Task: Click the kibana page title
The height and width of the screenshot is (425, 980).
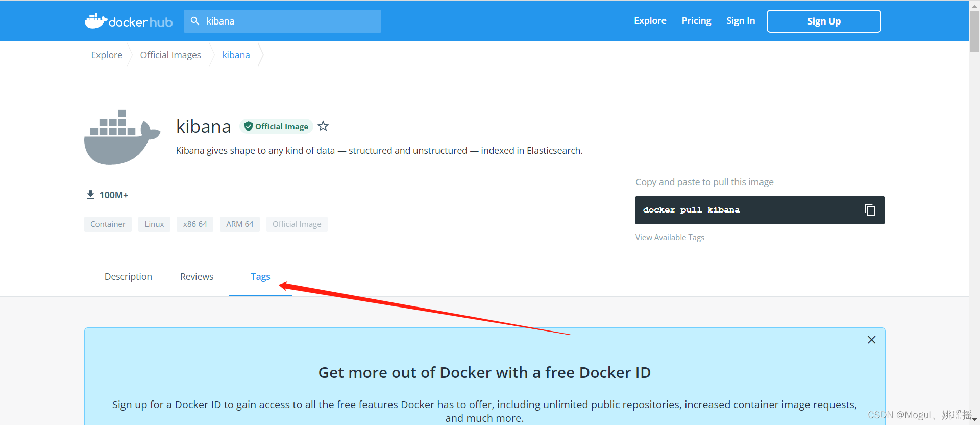Action: [204, 126]
